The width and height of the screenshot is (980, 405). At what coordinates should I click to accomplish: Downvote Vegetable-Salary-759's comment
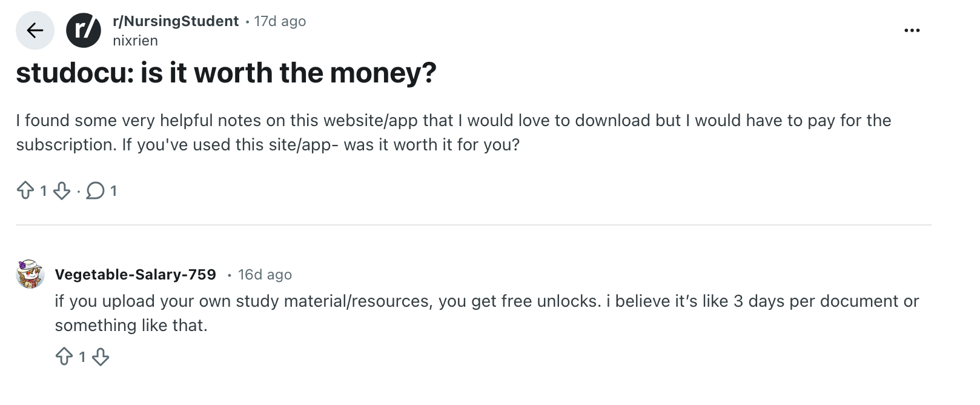[101, 358]
